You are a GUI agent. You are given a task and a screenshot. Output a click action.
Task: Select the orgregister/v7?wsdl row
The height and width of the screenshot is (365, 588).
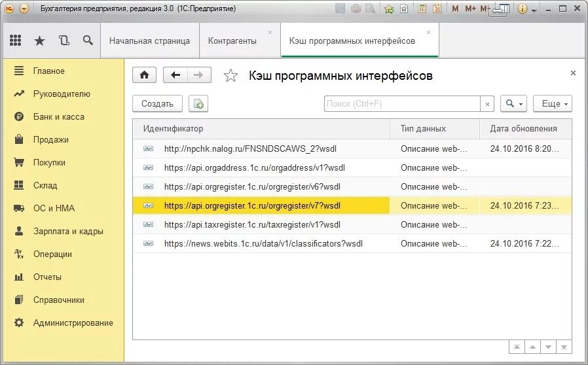pyautogui.click(x=352, y=206)
